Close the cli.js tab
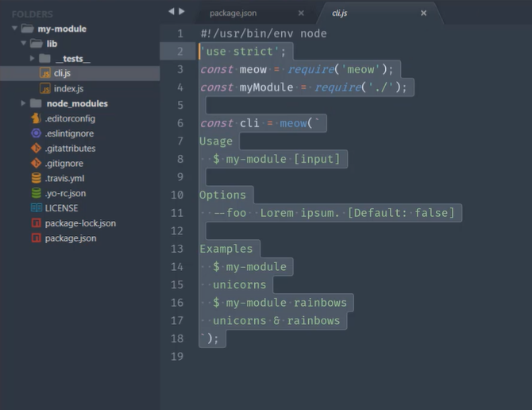 pos(423,13)
